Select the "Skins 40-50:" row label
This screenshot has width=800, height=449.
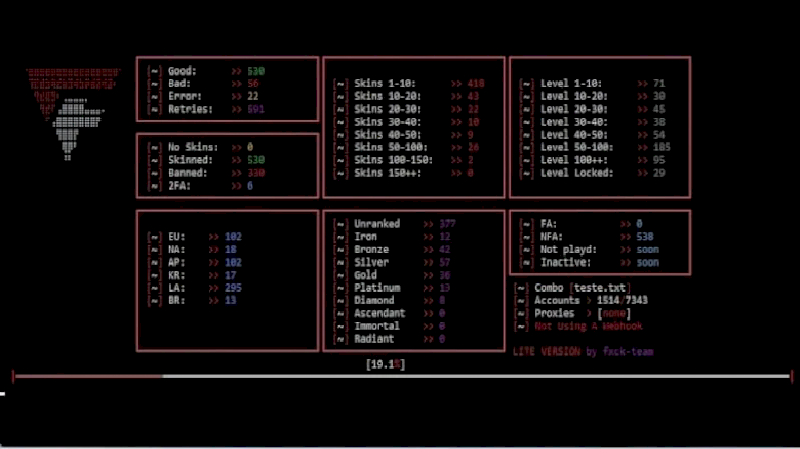coord(388,135)
